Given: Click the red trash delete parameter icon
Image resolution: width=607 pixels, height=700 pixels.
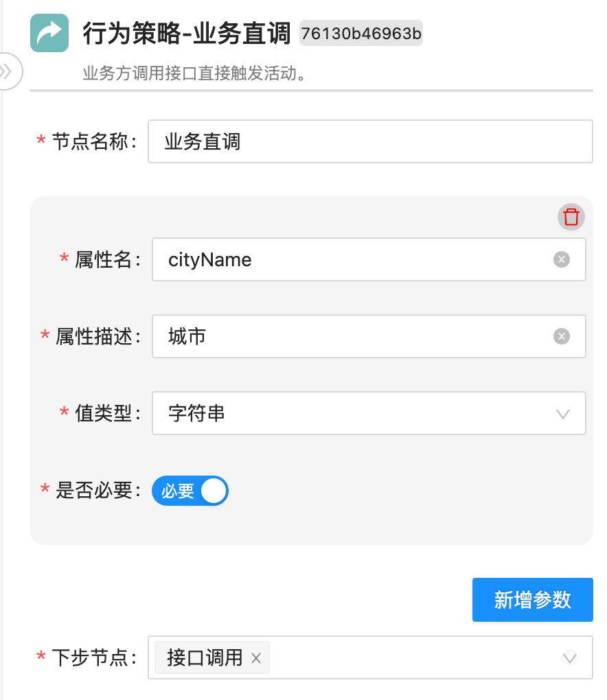Looking at the screenshot, I should pyautogui.click(x=571, y=217).
